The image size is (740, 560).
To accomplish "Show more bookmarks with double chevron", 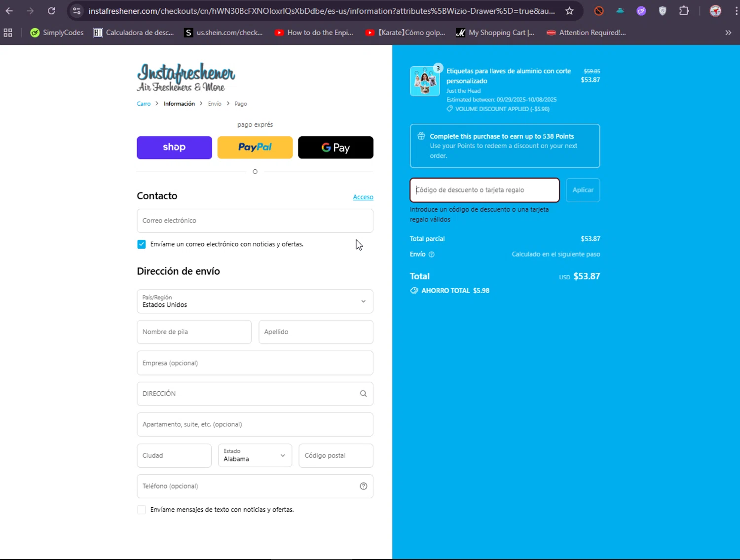I will coord(728,33).
